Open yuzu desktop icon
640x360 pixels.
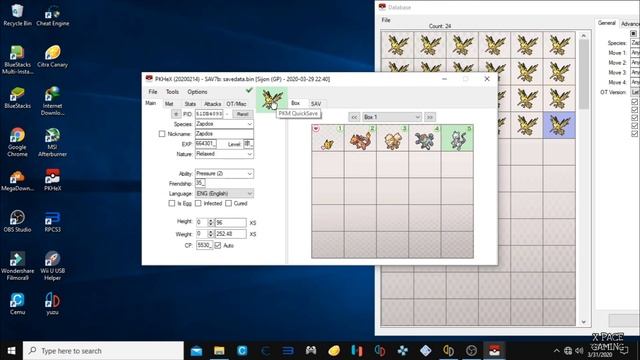[x=53, y=304]
